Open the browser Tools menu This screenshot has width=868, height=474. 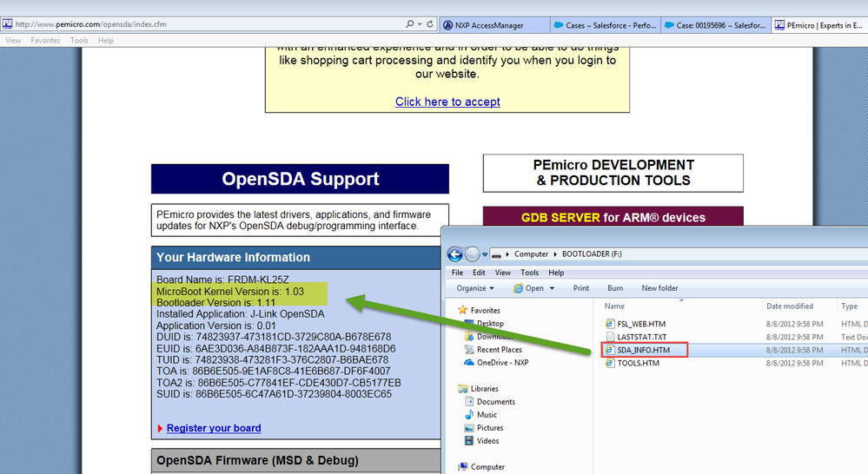(x=79, y=41)
